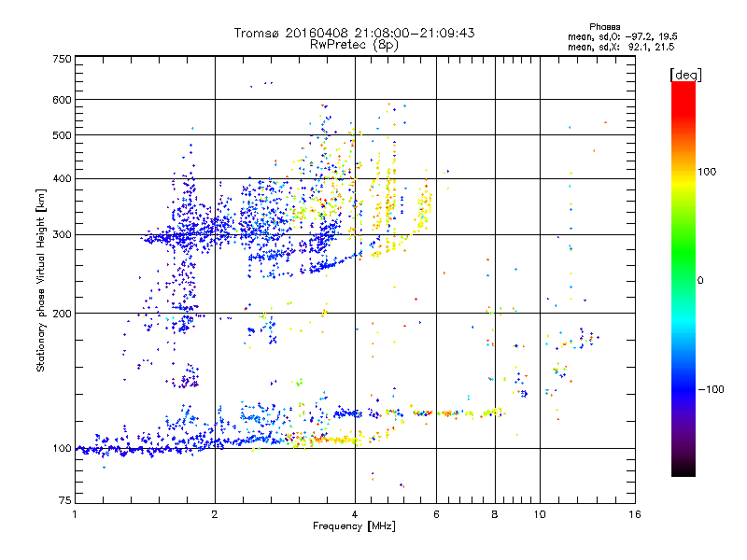747x560 pixels.
Task: Click the y-axis '300' tick label
Action: (62, 235)
